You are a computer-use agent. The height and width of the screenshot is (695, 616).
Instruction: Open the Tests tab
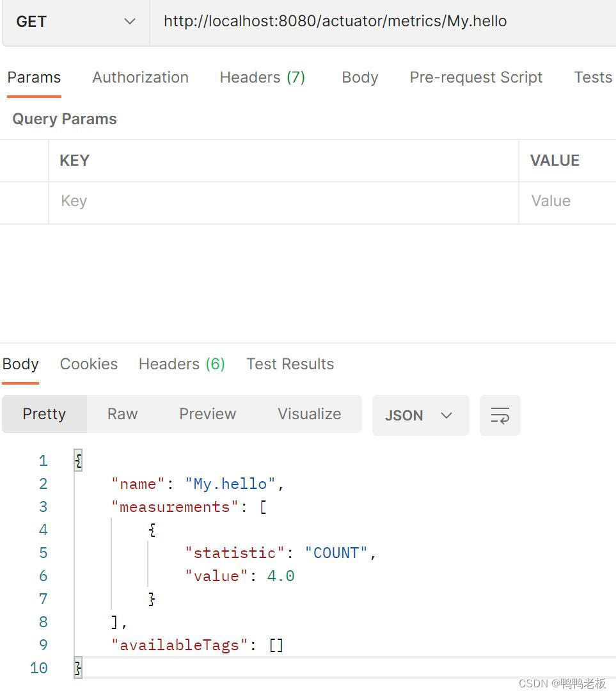pos(592,77)
